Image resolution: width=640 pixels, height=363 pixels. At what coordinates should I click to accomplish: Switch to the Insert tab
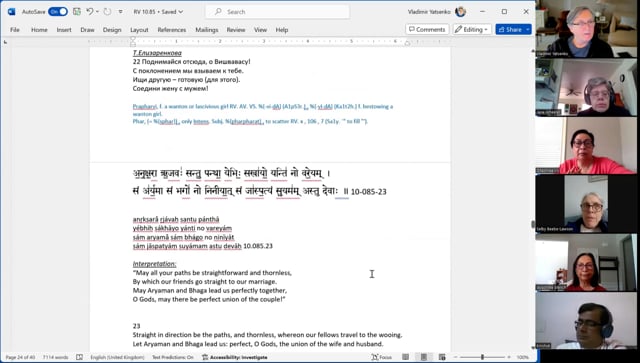(x=64, y=30)
